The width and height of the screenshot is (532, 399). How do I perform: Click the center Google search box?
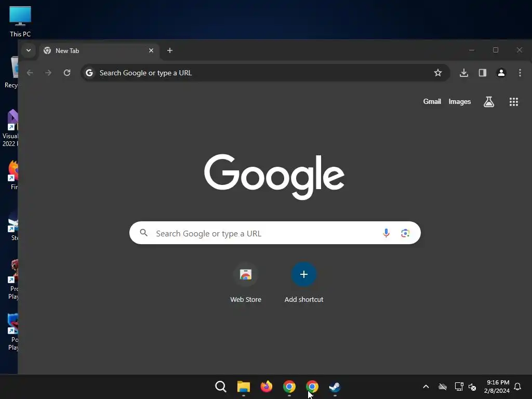[275, 233]
